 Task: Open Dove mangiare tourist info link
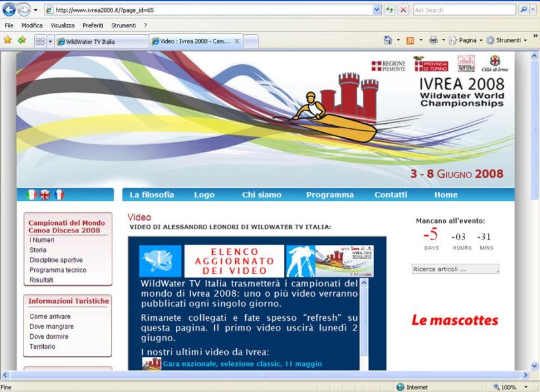click(x=51, y=326)
